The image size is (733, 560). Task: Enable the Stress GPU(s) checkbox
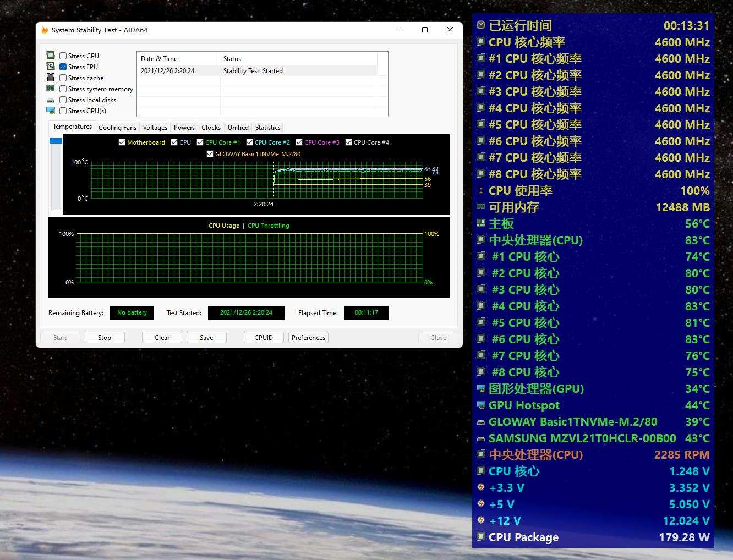[63, 111]
